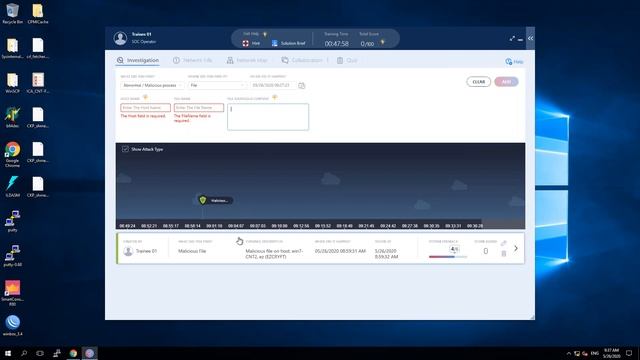Open Task View on taskbar

coord(40,353)
